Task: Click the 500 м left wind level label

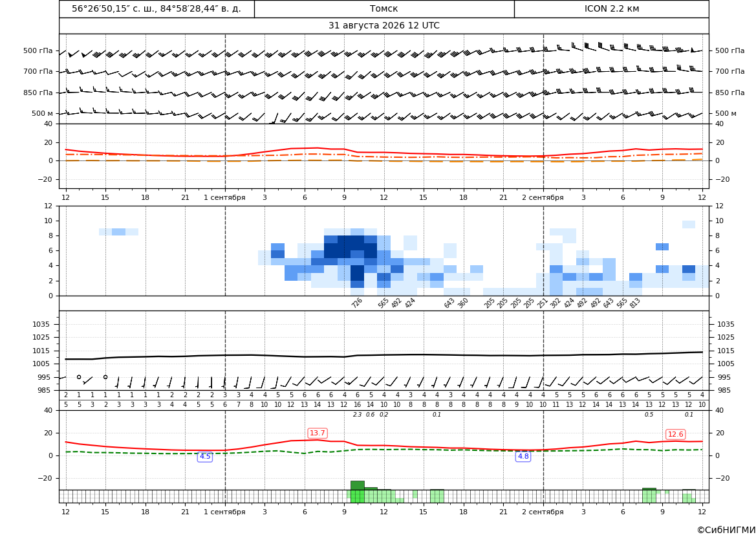Action: tap(43, 113)
